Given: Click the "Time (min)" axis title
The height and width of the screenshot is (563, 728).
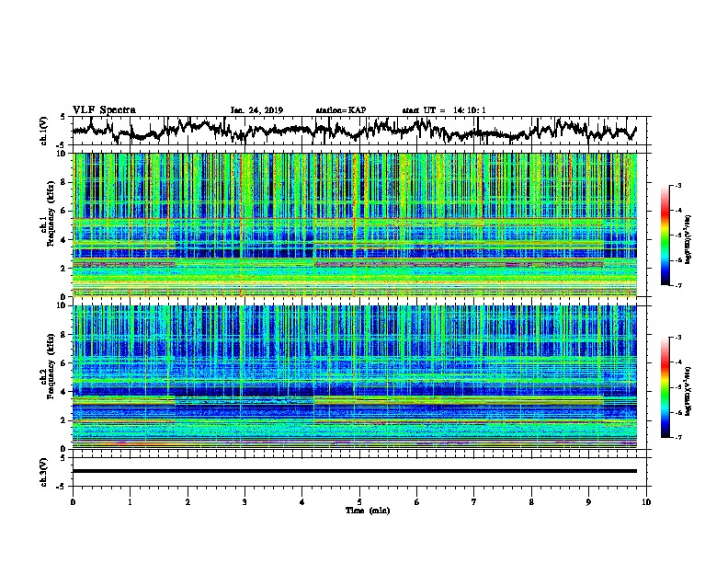Looking at the screenshot, I should click(x=368, y=511).
